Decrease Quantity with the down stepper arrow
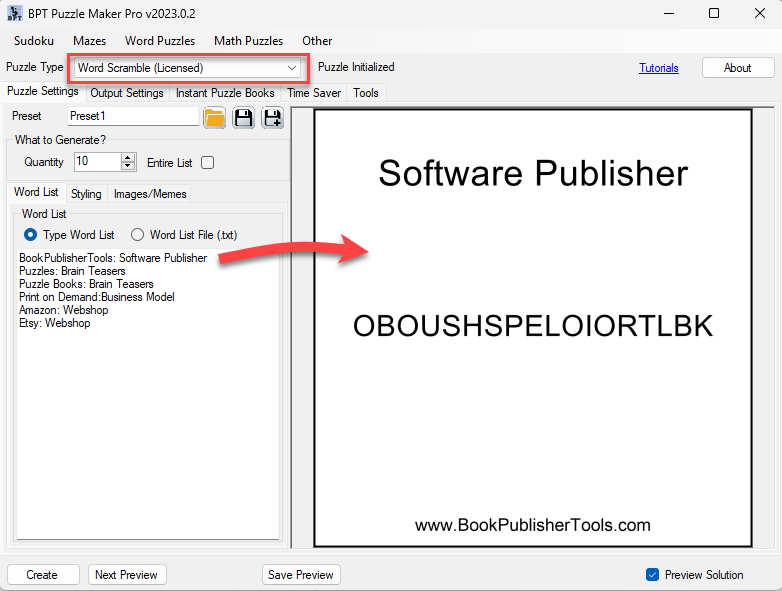Screen dimensions: 782x591 [x=128, y=166]
